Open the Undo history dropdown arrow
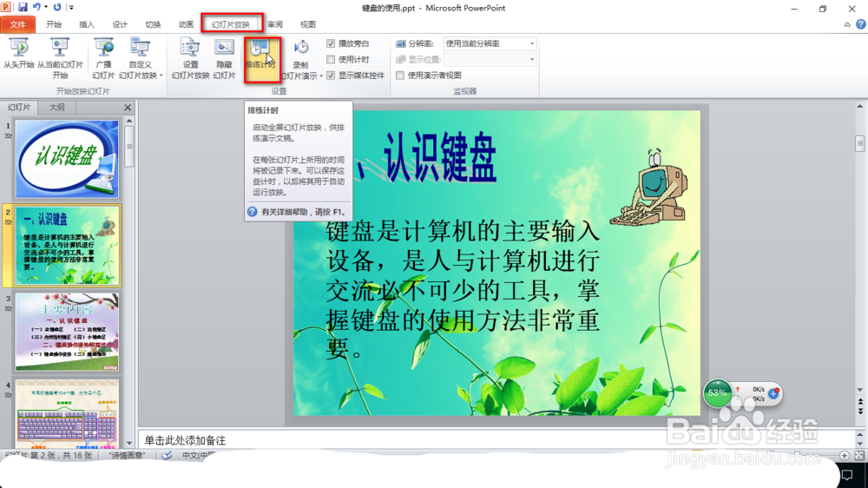The image size is (868, 488). pos(46,7)
